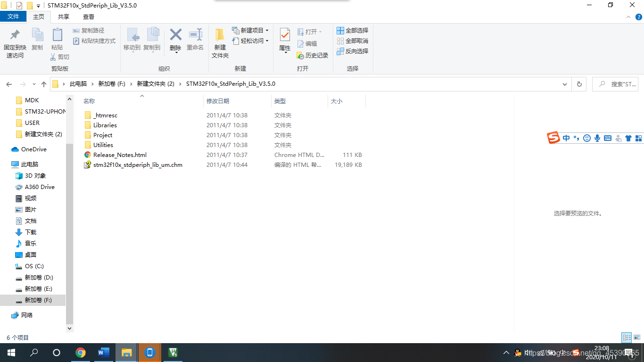Collapse the ribbon with the chevron
This screenshot has height=362, width=644.
click(x=628, y=17)
